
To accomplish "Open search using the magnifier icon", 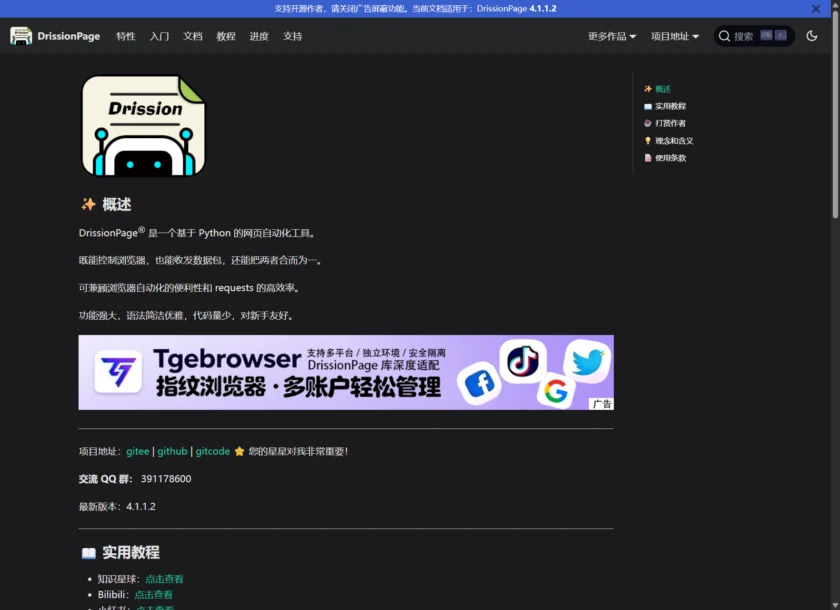I will click(724, 35).
